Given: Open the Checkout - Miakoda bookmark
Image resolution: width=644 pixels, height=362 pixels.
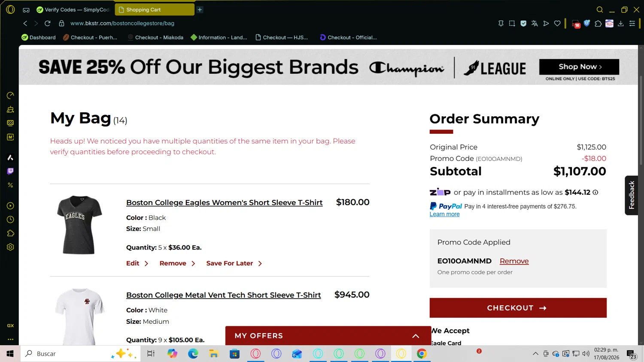Looking at the screenshot, I should click(x=155, y=37).
